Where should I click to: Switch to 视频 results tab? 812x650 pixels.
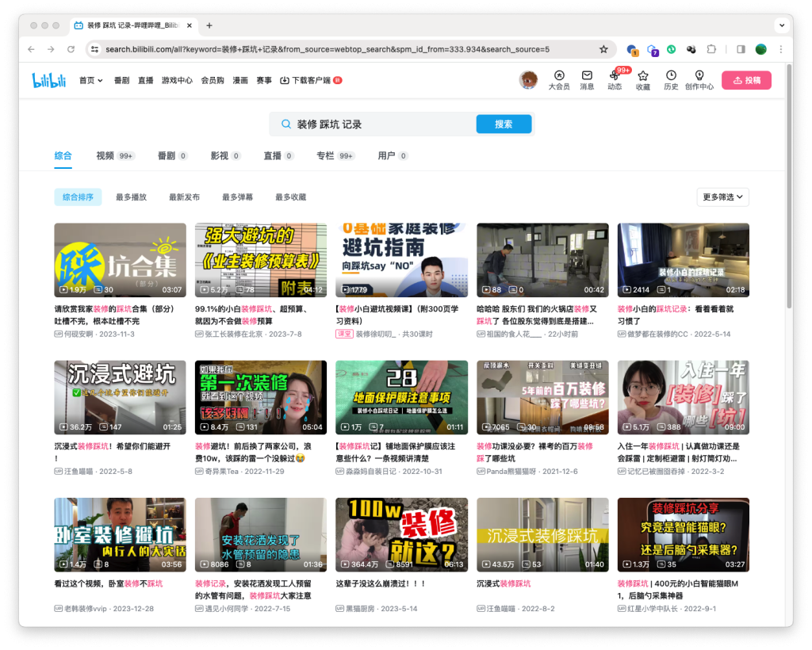click(x=105, y=156)
